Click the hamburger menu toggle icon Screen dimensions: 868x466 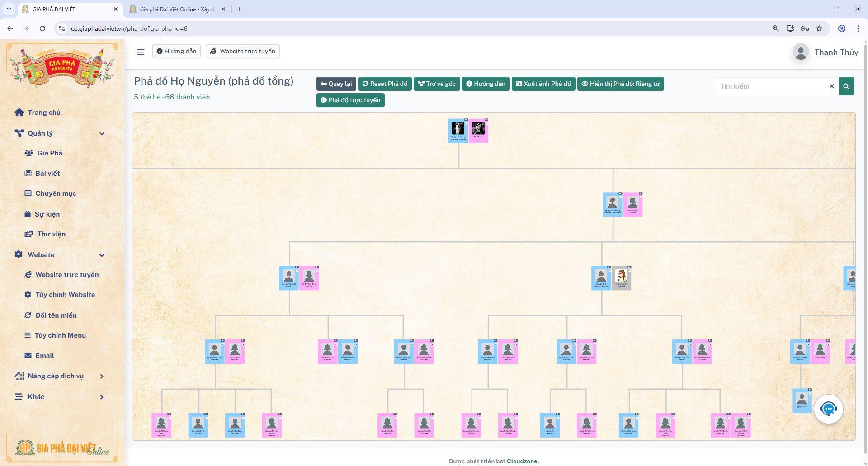141,52
